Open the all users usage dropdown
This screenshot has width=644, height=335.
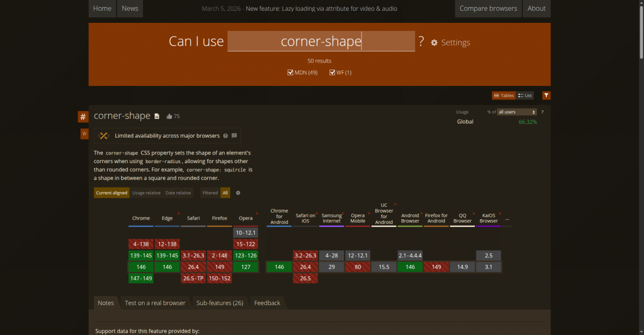pyautogui.click(x=517, y=112)
